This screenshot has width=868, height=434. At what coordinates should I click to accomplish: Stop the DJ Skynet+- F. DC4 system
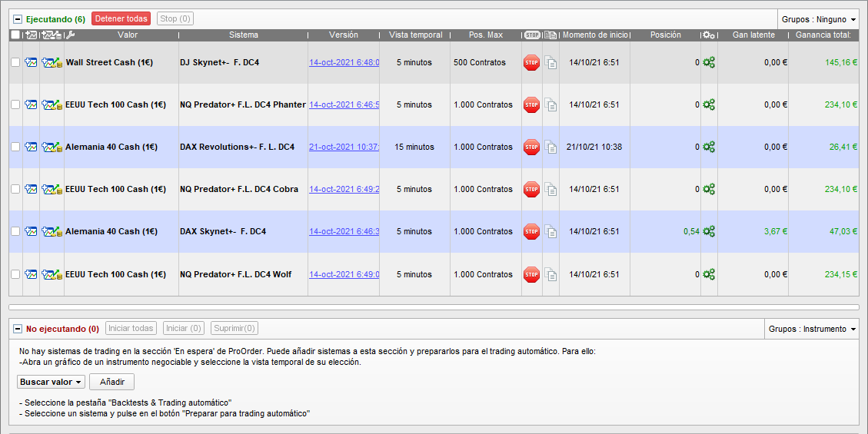(x=531, y=62)
